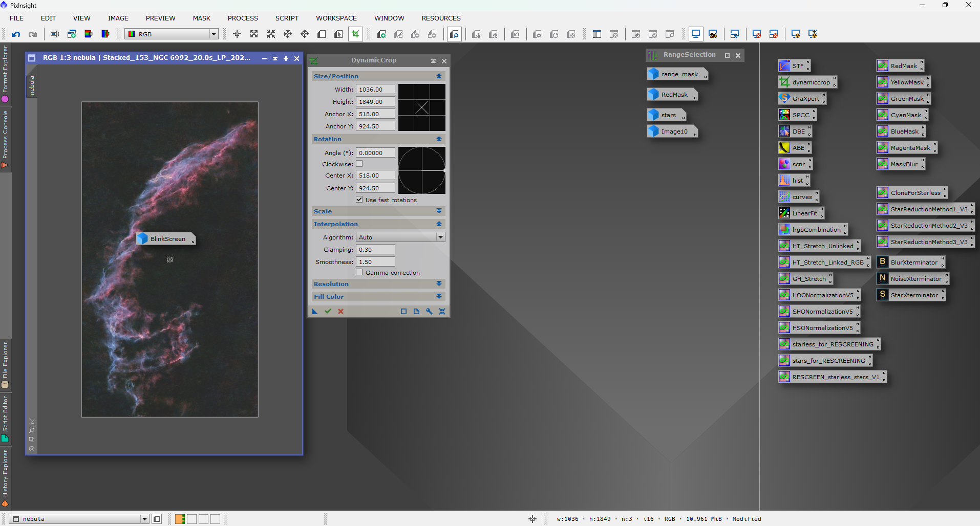The width and height of the screenshot is (980, 526).
Task: Click the wrench preferences icon in DynamicCrop
Action: pyautogui.click(x=429, y=311)
